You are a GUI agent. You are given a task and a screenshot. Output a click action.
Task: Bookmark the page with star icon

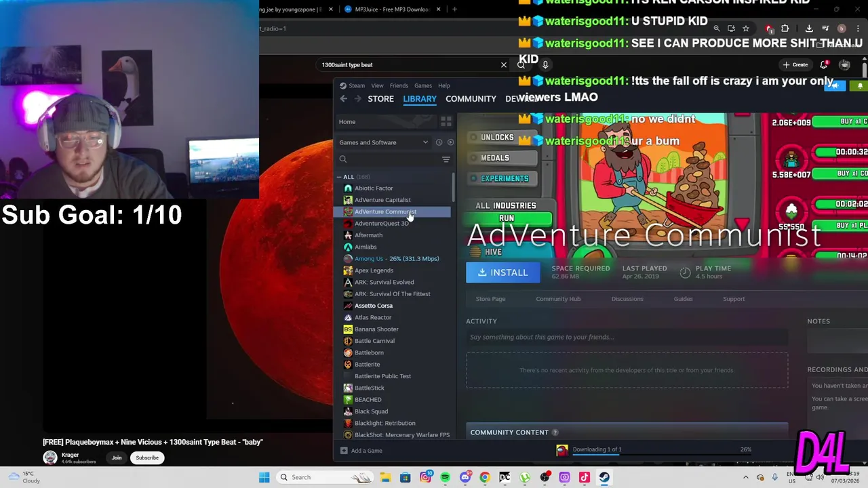click(746, 28)
